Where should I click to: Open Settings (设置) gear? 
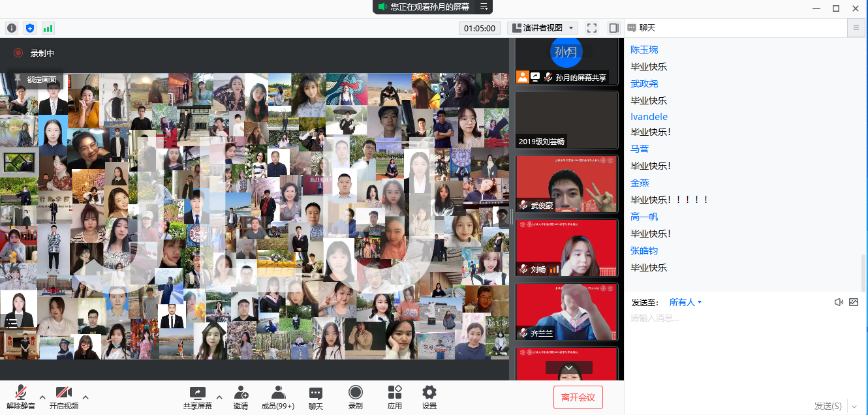tap(429, 397)
